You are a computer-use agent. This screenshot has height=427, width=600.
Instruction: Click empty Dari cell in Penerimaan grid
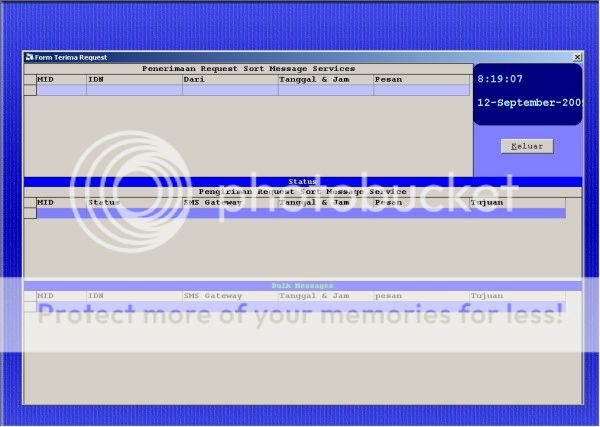230,90
